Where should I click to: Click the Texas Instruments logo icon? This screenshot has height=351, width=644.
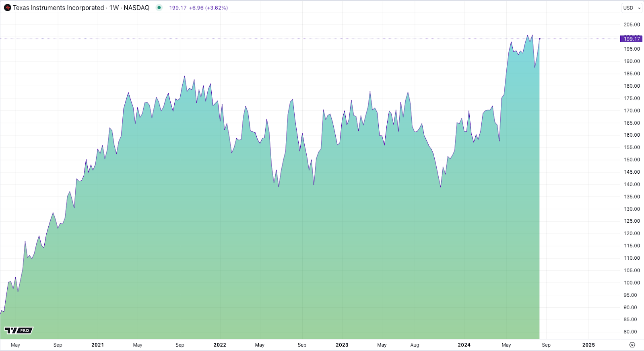(x=8, y=8)
